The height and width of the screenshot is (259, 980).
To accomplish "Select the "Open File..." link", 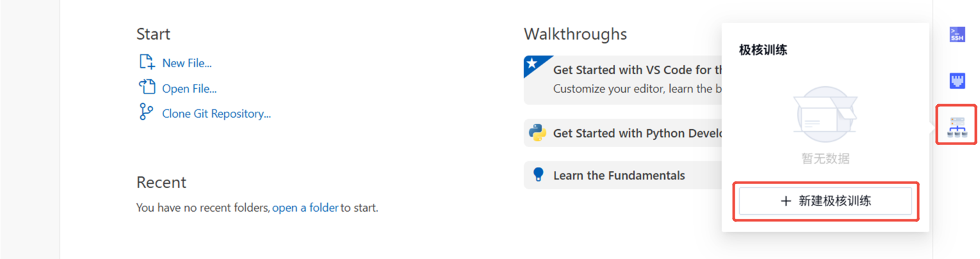I will (189, 88).
